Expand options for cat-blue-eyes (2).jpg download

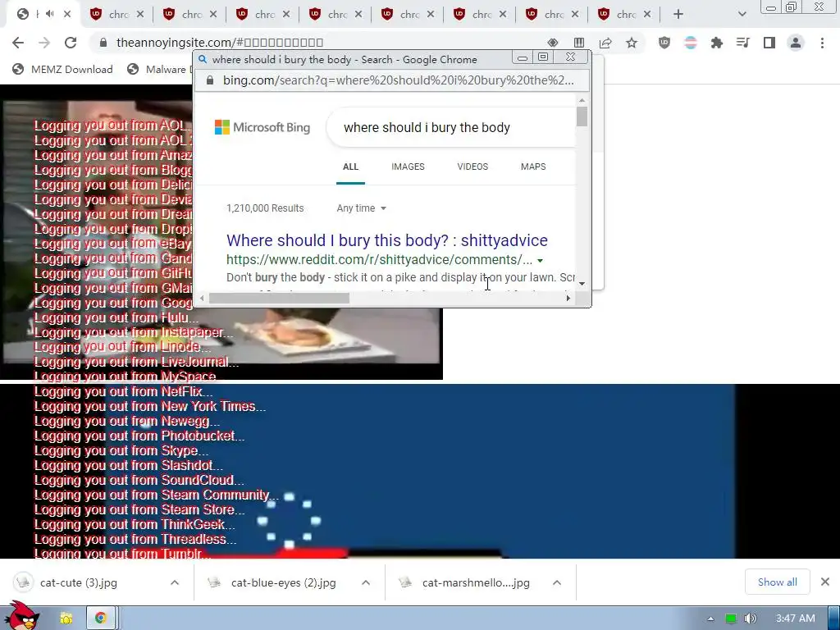[x=365, y=582]
